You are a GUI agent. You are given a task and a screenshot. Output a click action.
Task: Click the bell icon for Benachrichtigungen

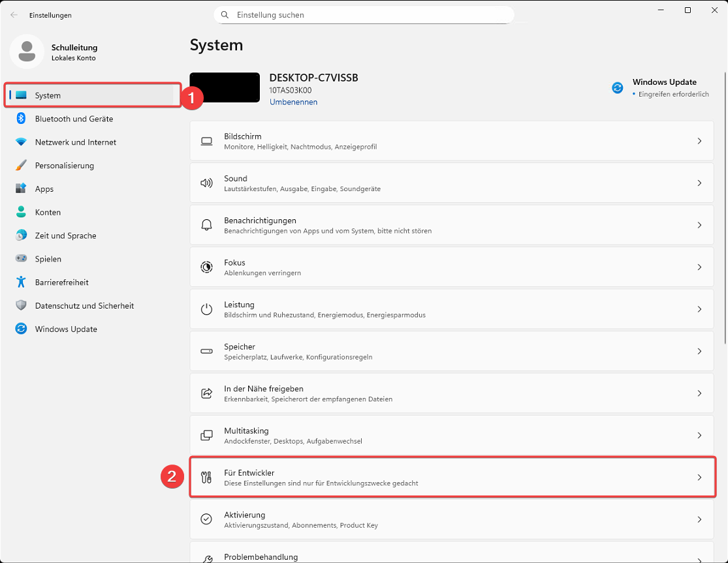tap(207, 225)
